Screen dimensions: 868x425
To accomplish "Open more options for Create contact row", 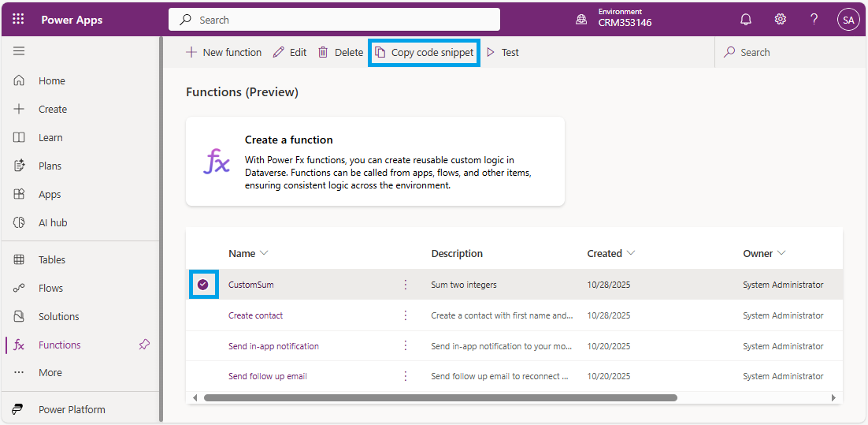I will click(406, 315).
